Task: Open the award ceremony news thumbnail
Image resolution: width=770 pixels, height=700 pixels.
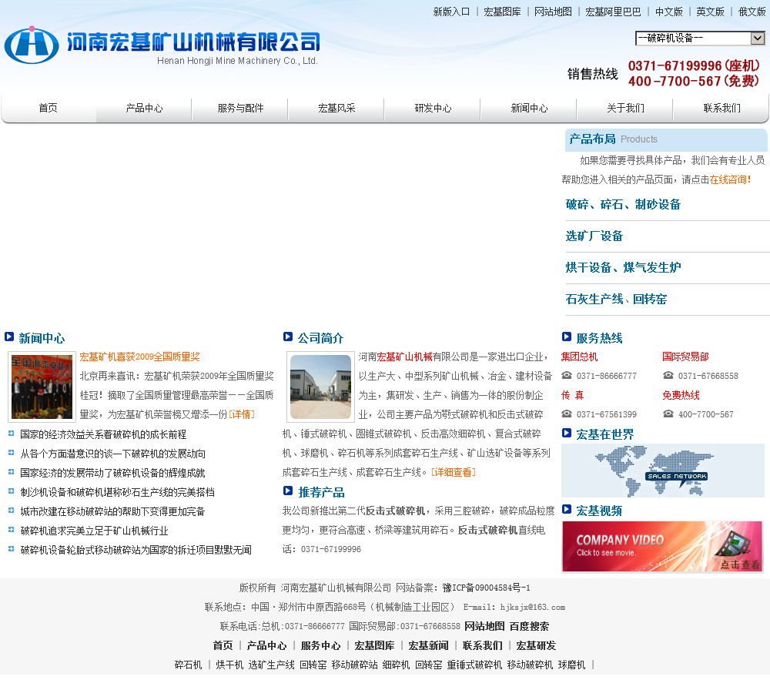Action: [42, 387]
